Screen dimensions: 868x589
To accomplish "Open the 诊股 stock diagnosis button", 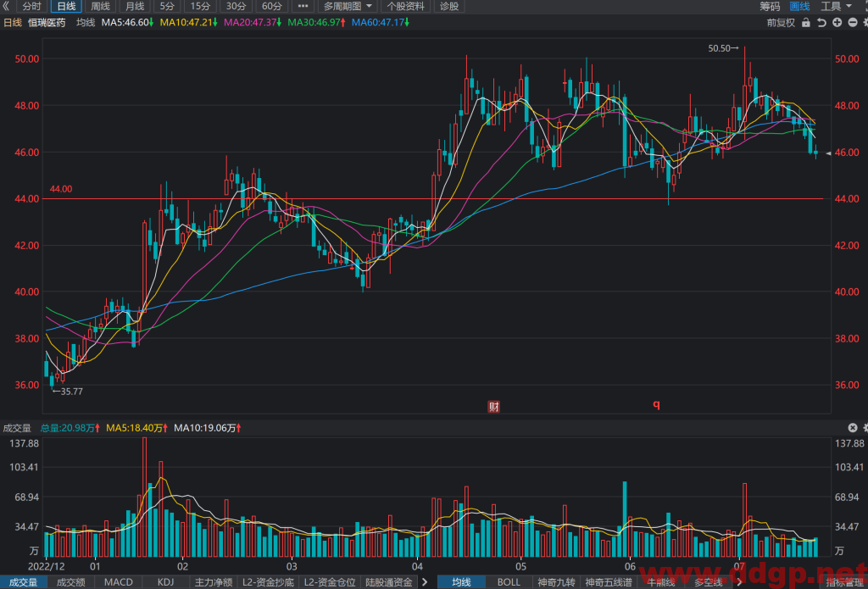I will (449, 6).
